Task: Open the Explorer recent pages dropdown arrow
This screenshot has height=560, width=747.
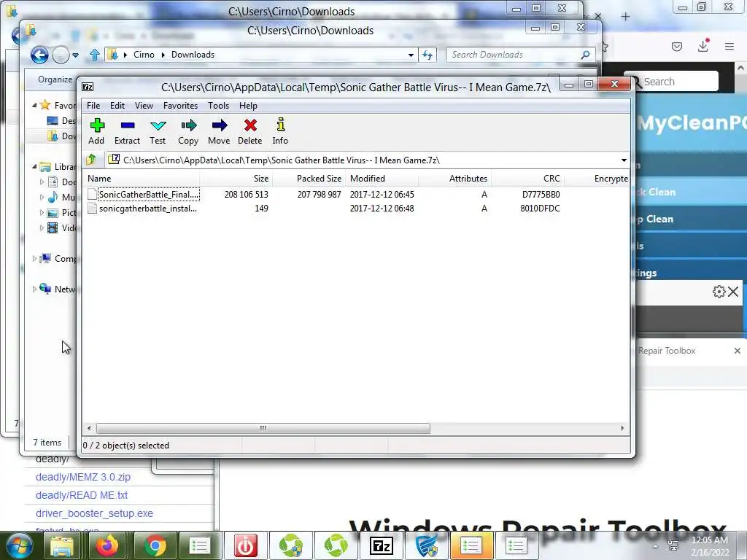Action: coord(75,55)
